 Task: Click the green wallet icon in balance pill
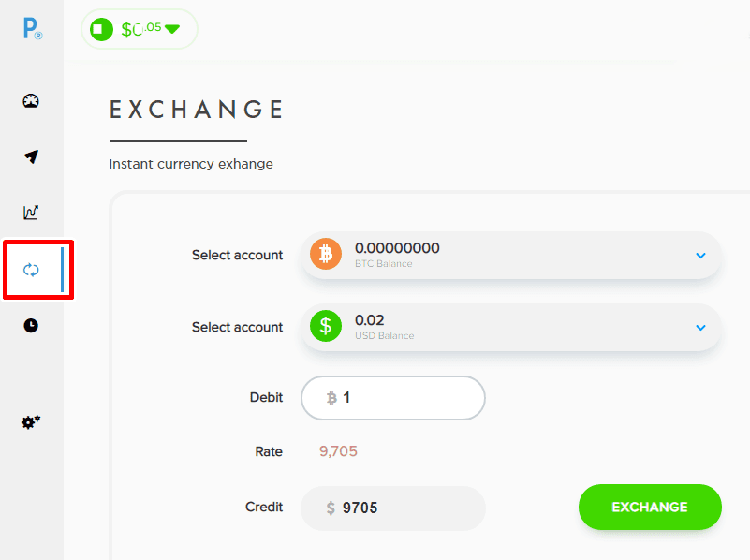pyautogui.click(x=100, y=29)
